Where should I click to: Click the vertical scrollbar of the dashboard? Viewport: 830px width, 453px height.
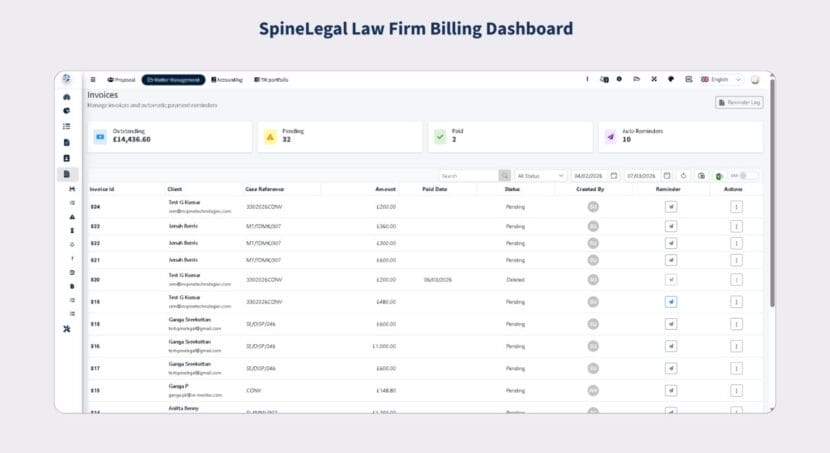(x=772, y=193)
